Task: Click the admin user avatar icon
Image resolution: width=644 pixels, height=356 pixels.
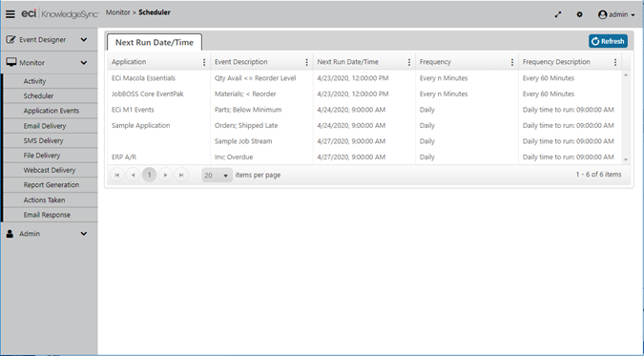Action: tap(603, 15)
